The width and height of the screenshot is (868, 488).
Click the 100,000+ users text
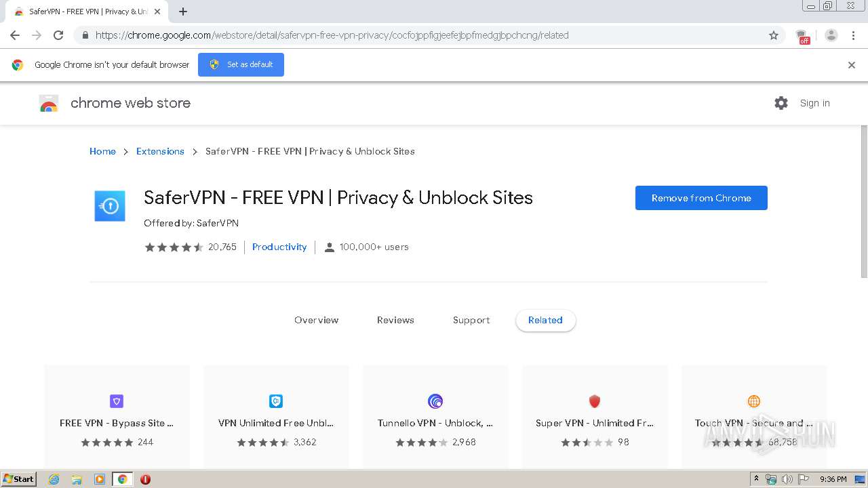coord(374,247)
